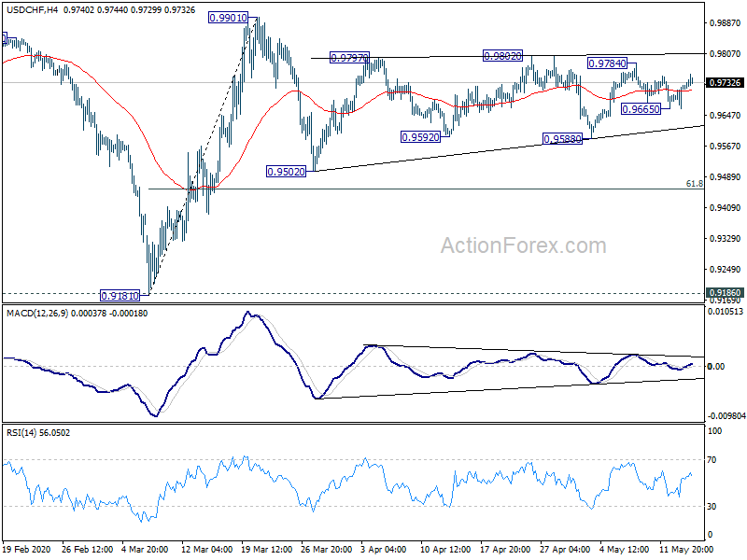Select the 0.95020 price label

click(286, 172)
